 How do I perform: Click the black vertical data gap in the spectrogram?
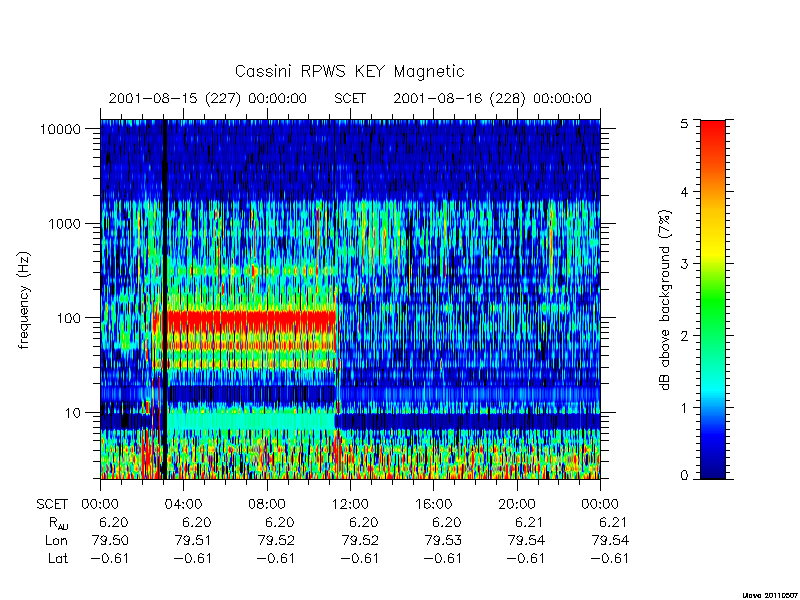point(164,299)
